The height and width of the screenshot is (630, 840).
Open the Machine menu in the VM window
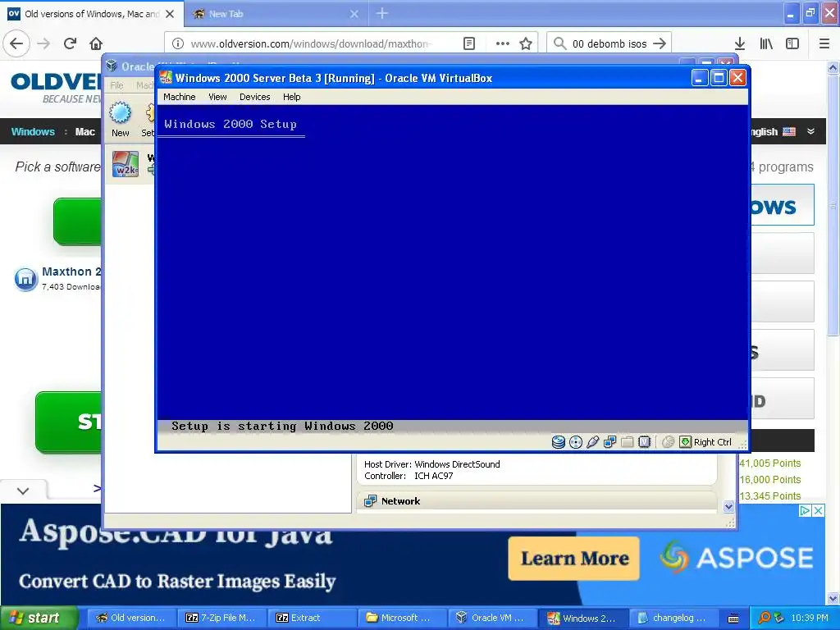179,97
